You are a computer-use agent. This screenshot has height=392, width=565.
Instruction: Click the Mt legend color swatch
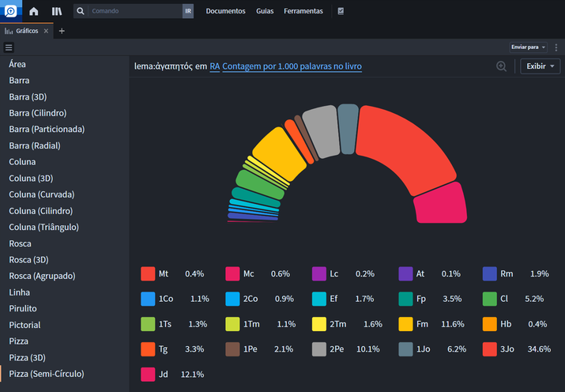pyautogui.click(x=148, y=273)
